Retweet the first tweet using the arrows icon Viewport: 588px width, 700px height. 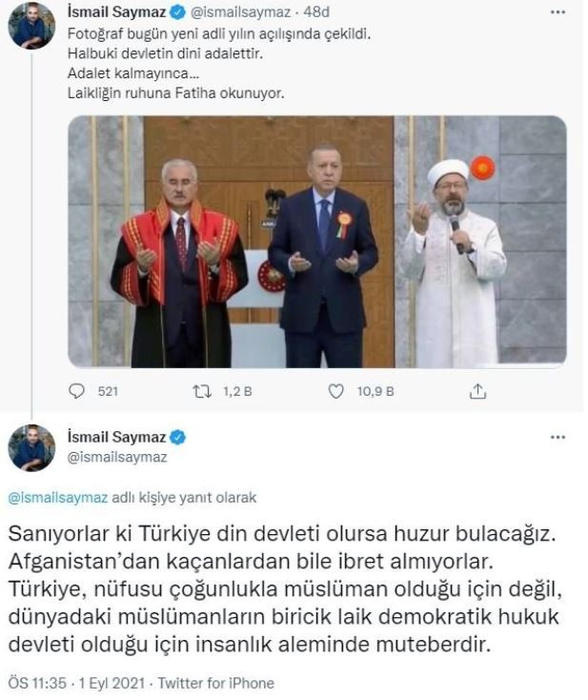(202, 392)
